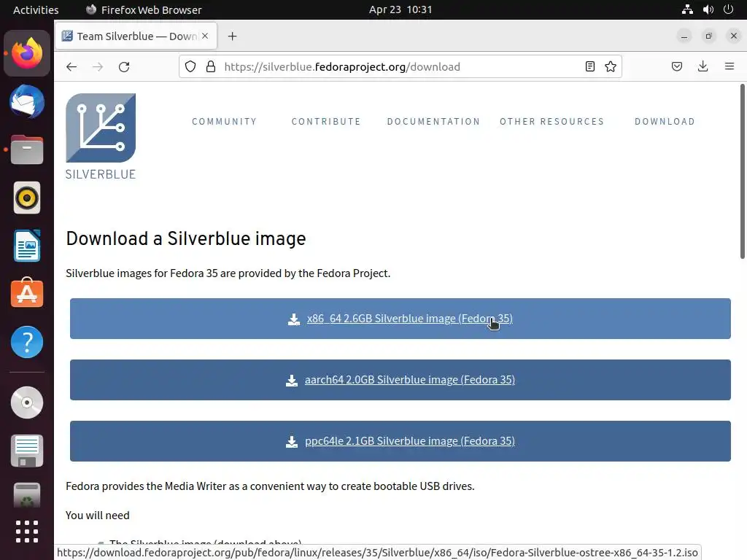
Task: Close the Team Silverblue tab
Action: pyautogui.click(x=205, y=36)
